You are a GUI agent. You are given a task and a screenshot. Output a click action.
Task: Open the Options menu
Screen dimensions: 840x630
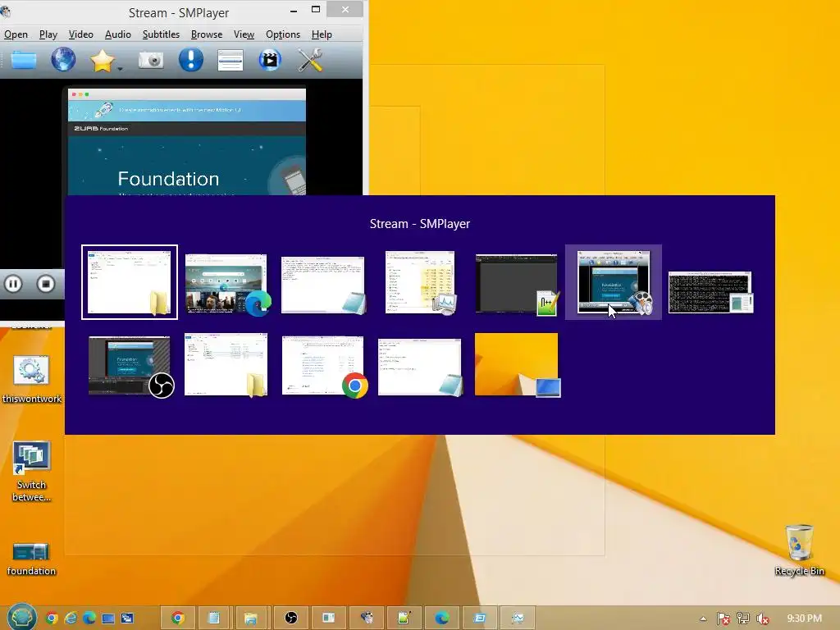click(x=283, y=34)
